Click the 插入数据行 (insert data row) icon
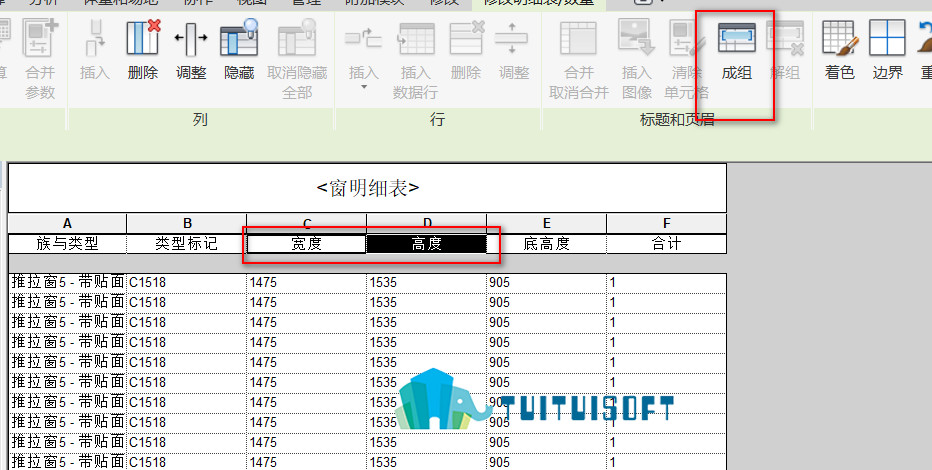This screenshot has height=470, width=932. click(x=415, y=38)
